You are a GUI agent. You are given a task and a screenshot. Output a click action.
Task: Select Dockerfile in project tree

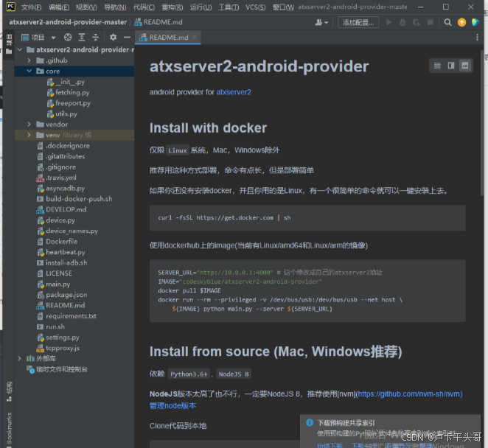click(x=57, y=242)
